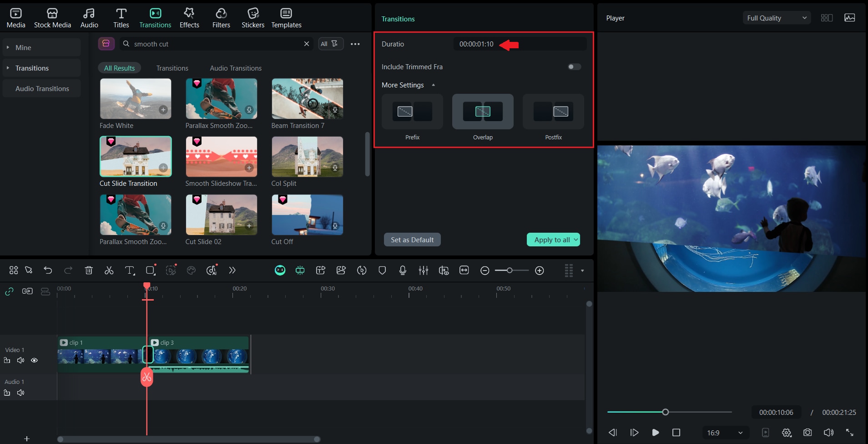
Task: Delete the selection with the trash icon
Action: pos(89,270)
